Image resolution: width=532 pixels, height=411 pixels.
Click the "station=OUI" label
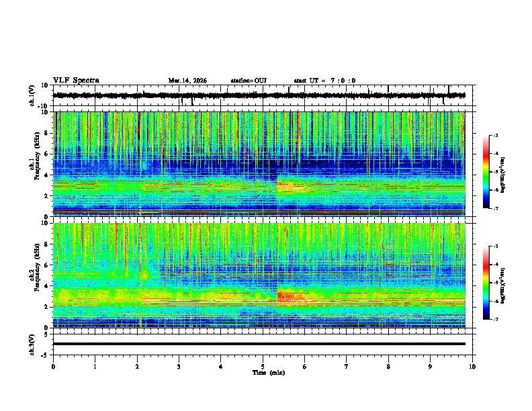tap(249, 81)
